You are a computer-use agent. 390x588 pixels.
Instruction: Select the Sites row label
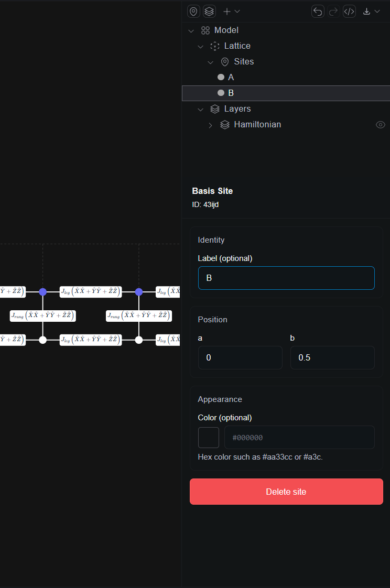(244, 61)
